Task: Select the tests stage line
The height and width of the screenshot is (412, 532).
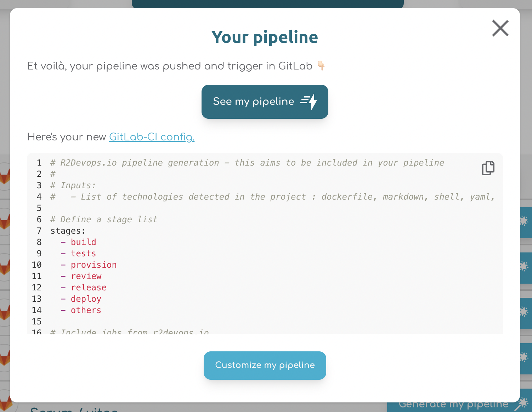Action: click(83, 253)
